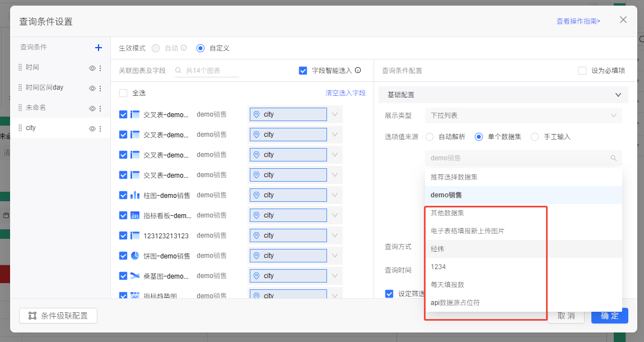Choose api数据源占位符 dataset option
Viewport: 644px width, 342px height.
coord(455,303)
